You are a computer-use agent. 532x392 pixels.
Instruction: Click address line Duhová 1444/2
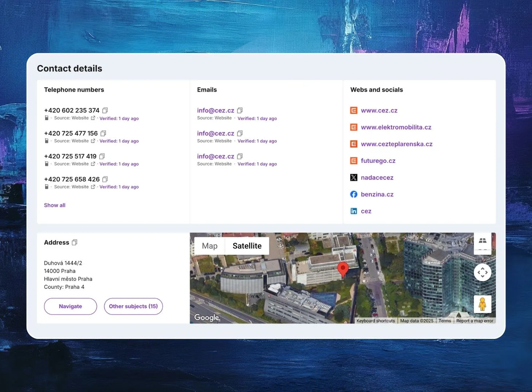pos(63,263)
